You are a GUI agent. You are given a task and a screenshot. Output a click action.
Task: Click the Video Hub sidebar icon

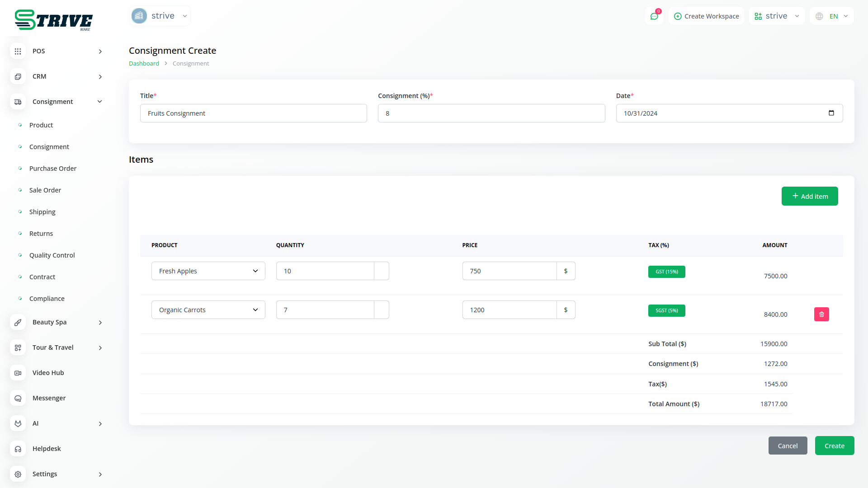pos(18,373)
